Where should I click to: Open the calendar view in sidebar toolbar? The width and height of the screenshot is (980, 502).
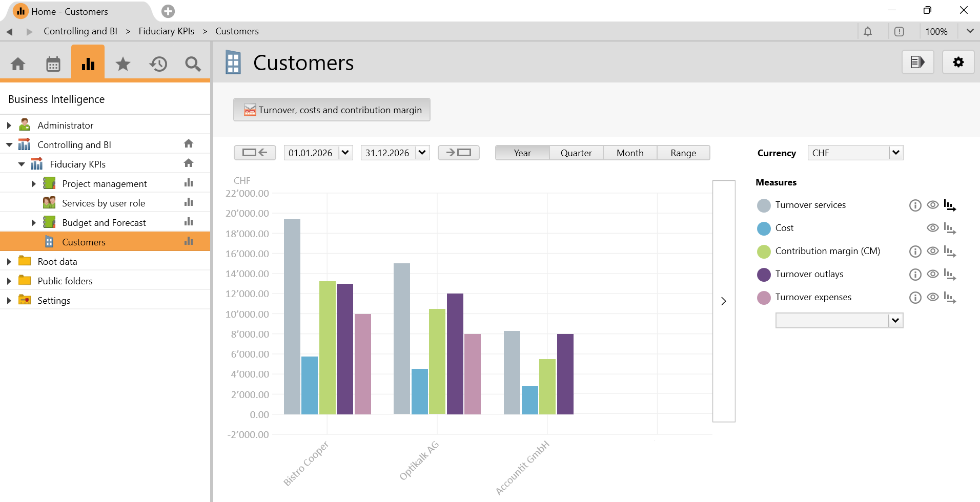click(x=53, y=64)
